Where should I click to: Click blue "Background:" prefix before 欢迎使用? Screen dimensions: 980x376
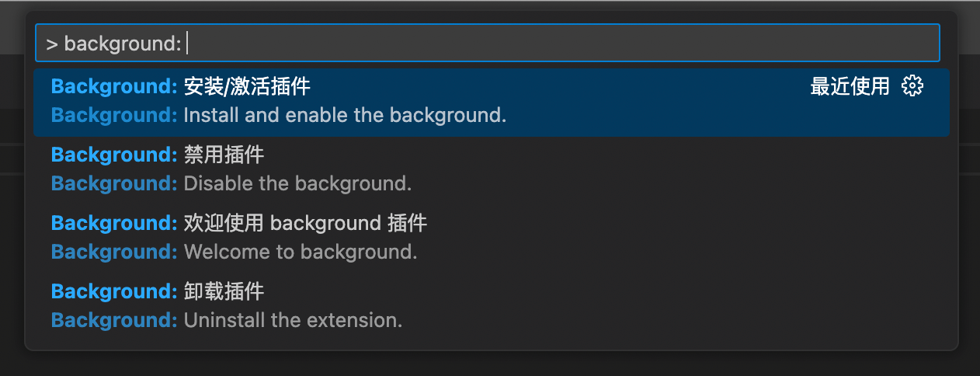tap(114, 224)
